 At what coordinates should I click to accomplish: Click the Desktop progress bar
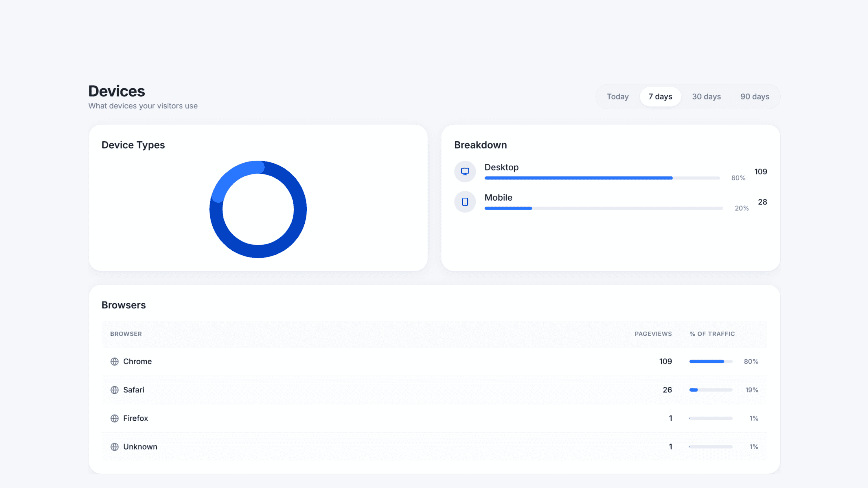tap(602, 178)
